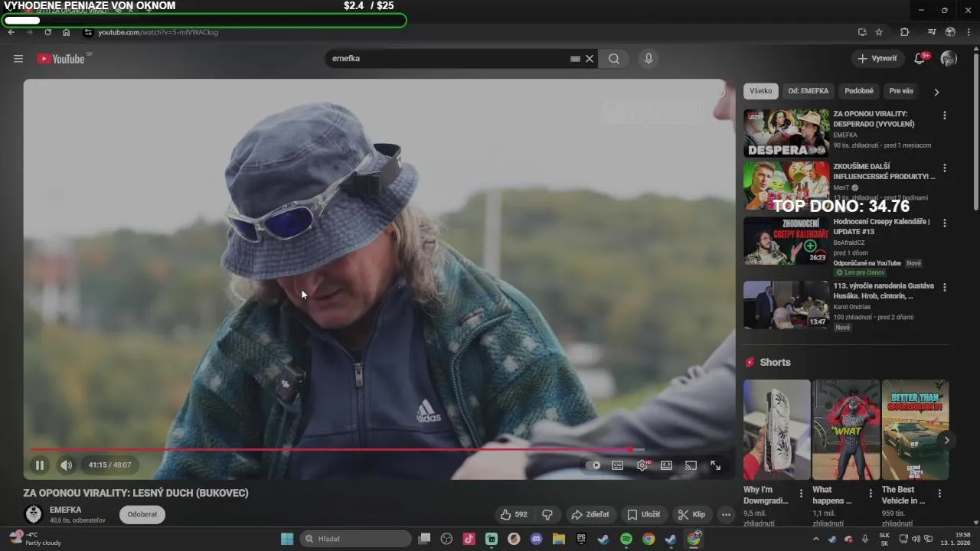Open options for influencerské produkty video
The width and height of the screenshot is (980, 551).
tap(945, 168)
